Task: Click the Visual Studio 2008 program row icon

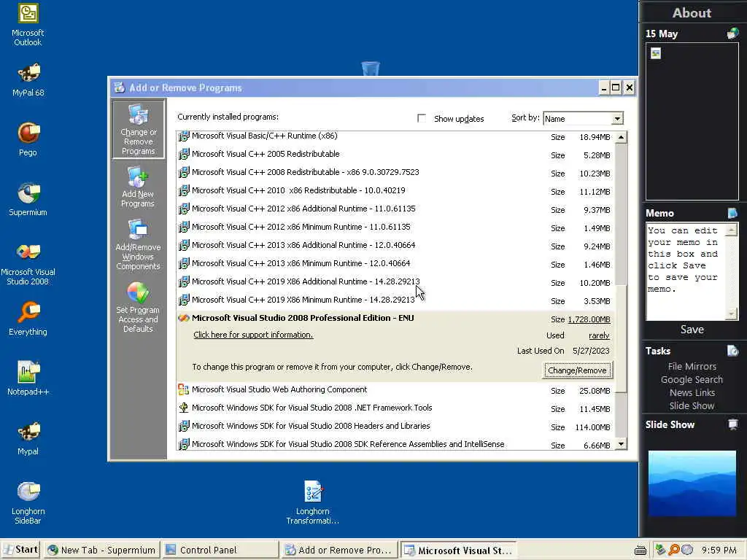Action: pyautogui.click(x=183, y=318)
